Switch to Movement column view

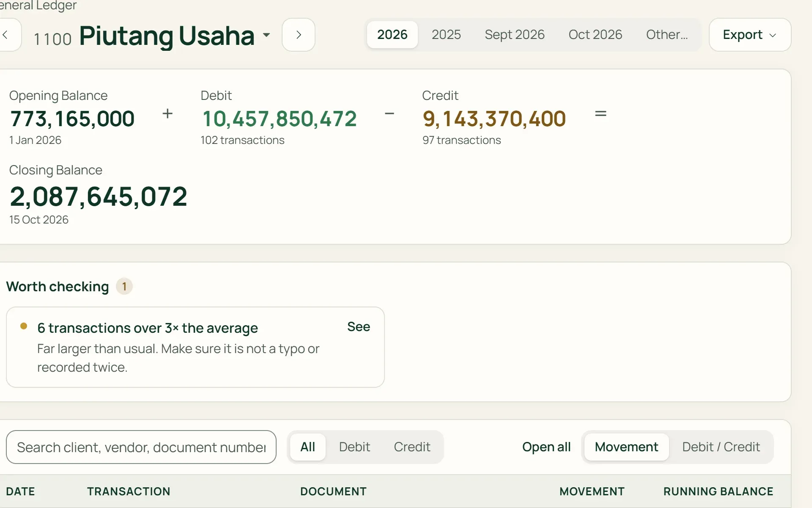(626, 447)
